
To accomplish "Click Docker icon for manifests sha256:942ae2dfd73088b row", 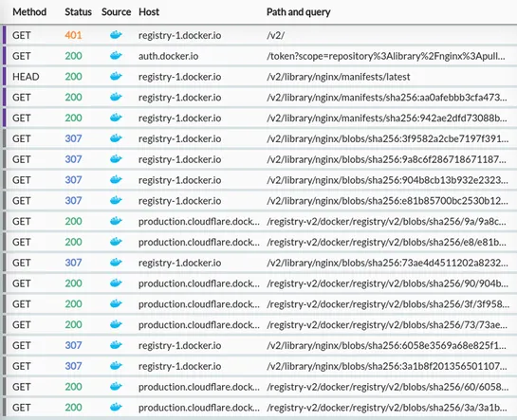I will 116,118.
